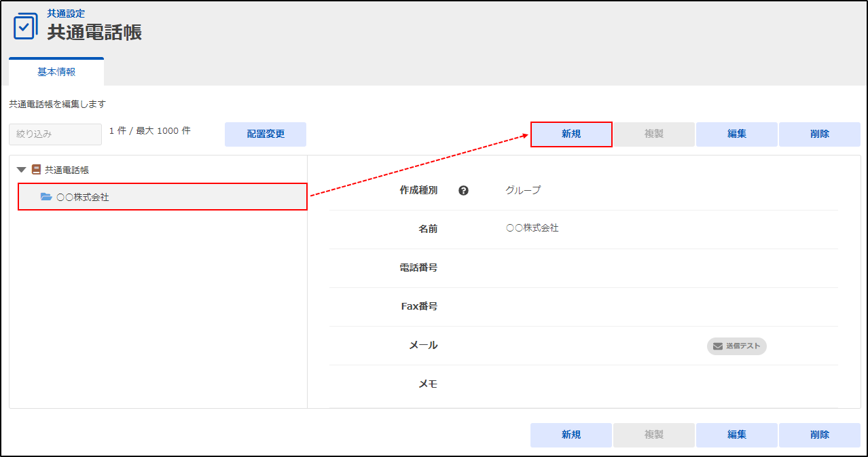Click the Common Settings checkmark logo icon
This screenshot has width=868, height=457.
click(x=26, y=26)
